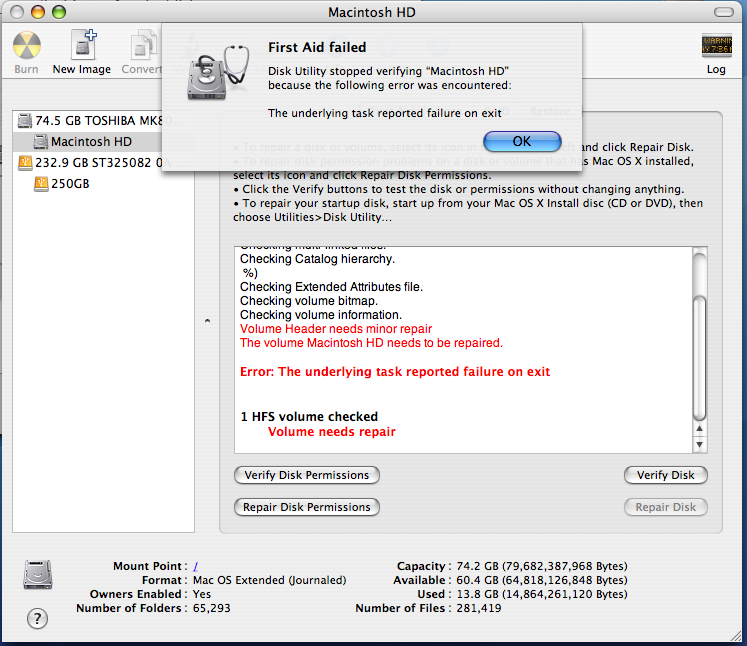This screenshot has height=646, width=747.
Task: Click 'Checking volume information.' log line
Action: [321, 315]
